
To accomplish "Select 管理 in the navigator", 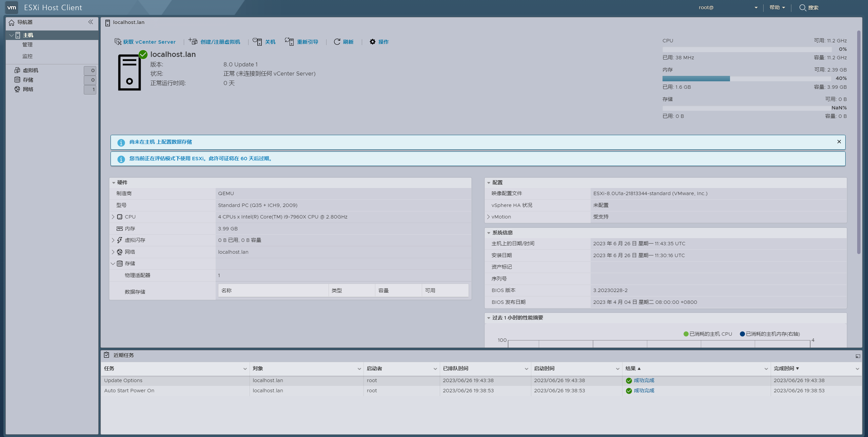I will (x=27, y=45).
